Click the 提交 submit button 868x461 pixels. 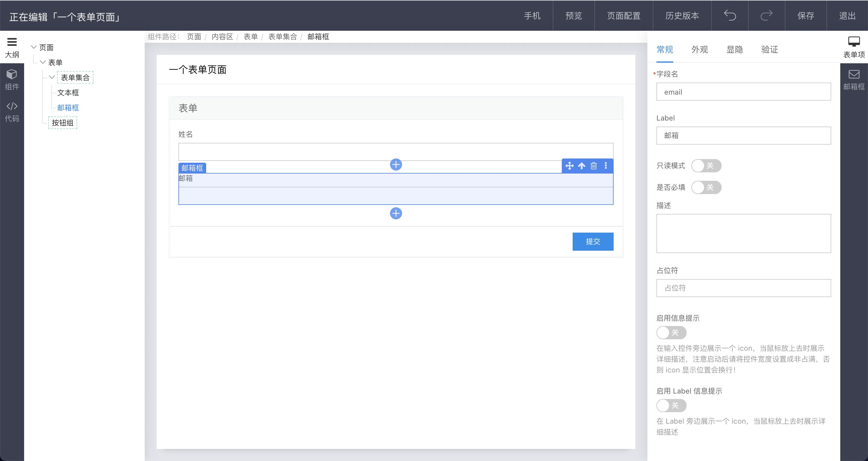coord(593,242)
